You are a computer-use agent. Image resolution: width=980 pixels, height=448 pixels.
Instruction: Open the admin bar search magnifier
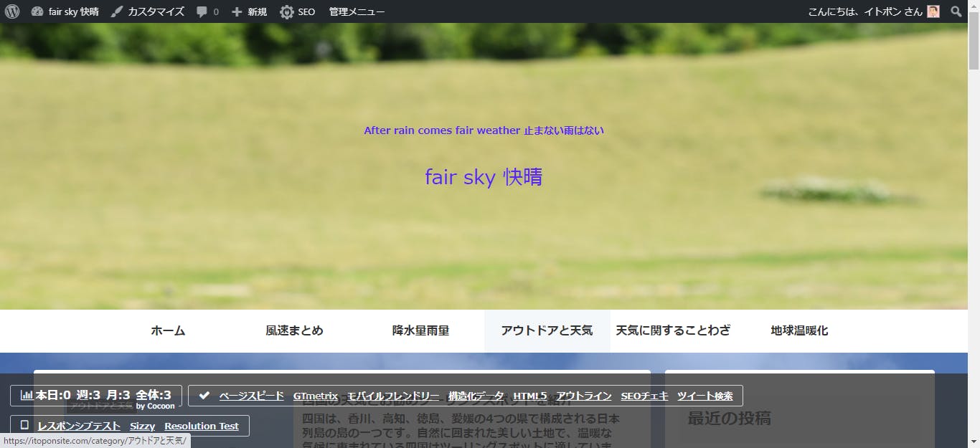pyautogui.click(x=956, y=11)
